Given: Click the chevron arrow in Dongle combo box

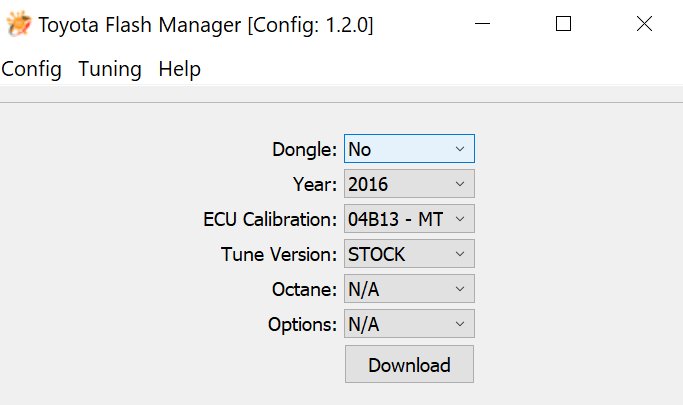Looking at the screenshot, I should (x=460, y=149).
